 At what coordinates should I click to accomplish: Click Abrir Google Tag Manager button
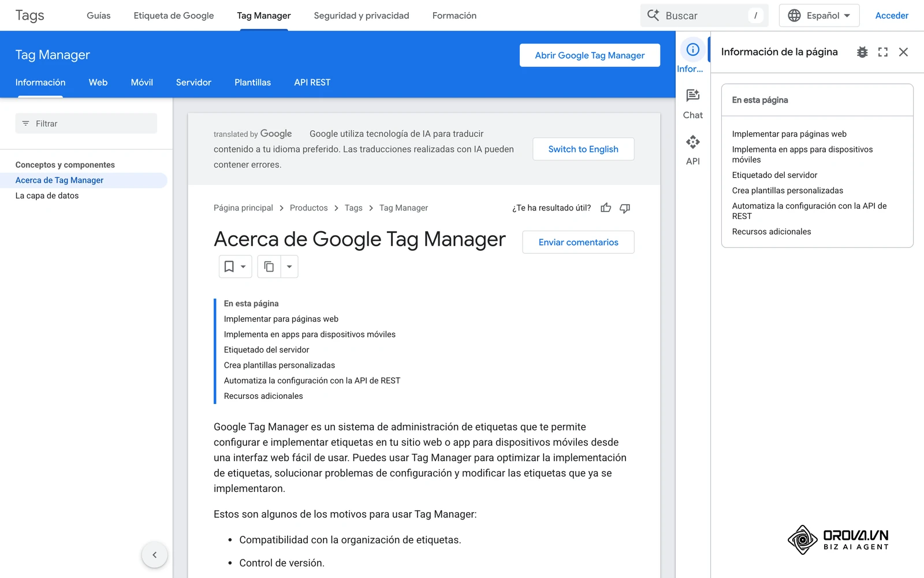click(x=590, y=55)
